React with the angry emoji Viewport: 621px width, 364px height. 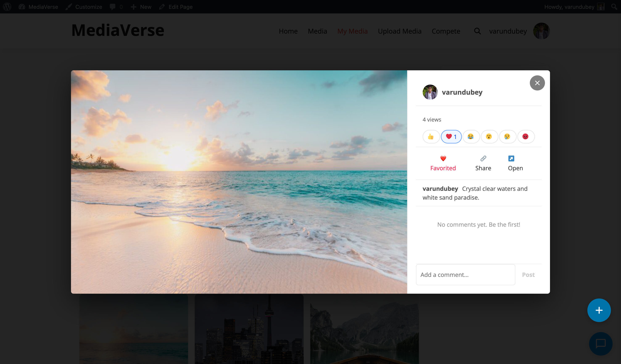point(526,136)
